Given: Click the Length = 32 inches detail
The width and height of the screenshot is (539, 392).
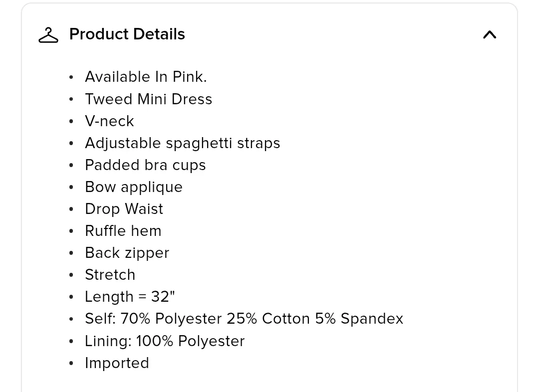Looking at the screenshot, I should coord(130,296).
